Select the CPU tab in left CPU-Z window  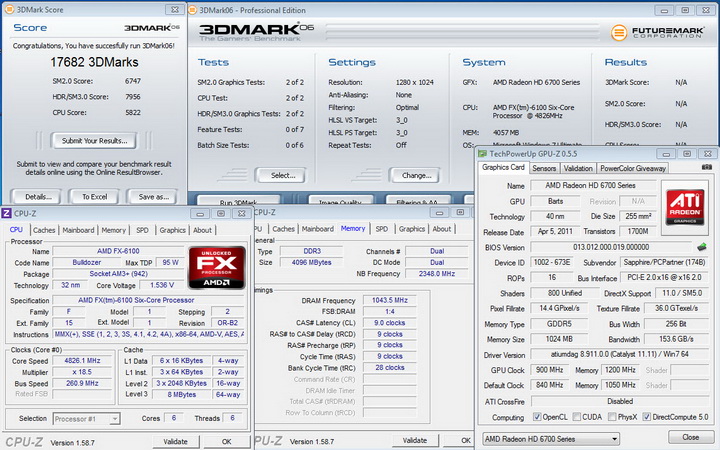pos(17,229)
